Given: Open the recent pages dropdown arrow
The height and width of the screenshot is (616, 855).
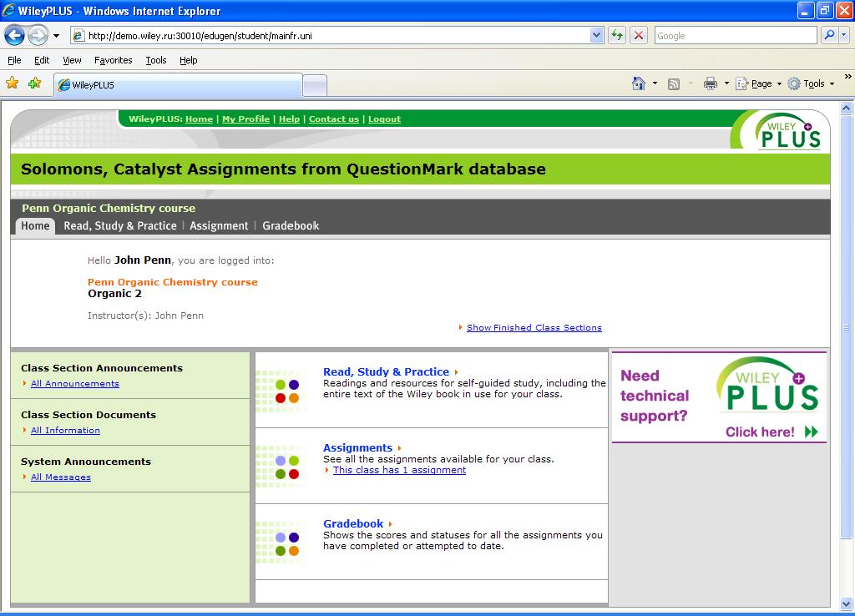Looking at the screenshot, I should 56,36.
